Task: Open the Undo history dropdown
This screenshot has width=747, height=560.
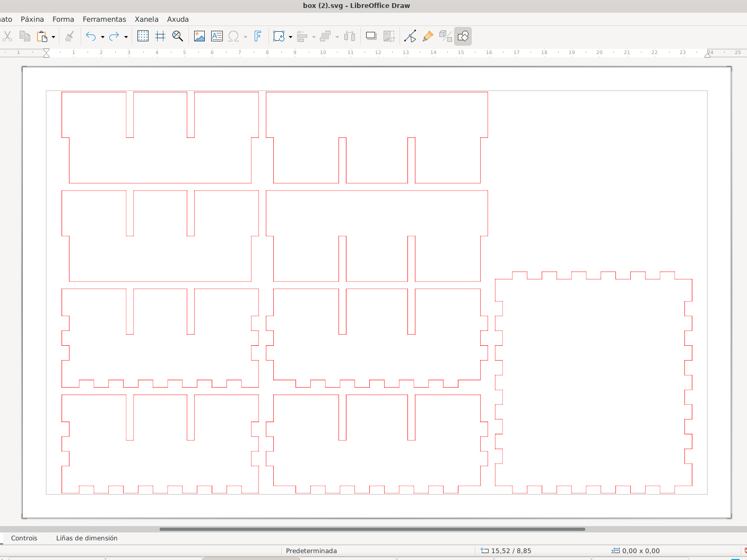Action: (x=102, y=36)
